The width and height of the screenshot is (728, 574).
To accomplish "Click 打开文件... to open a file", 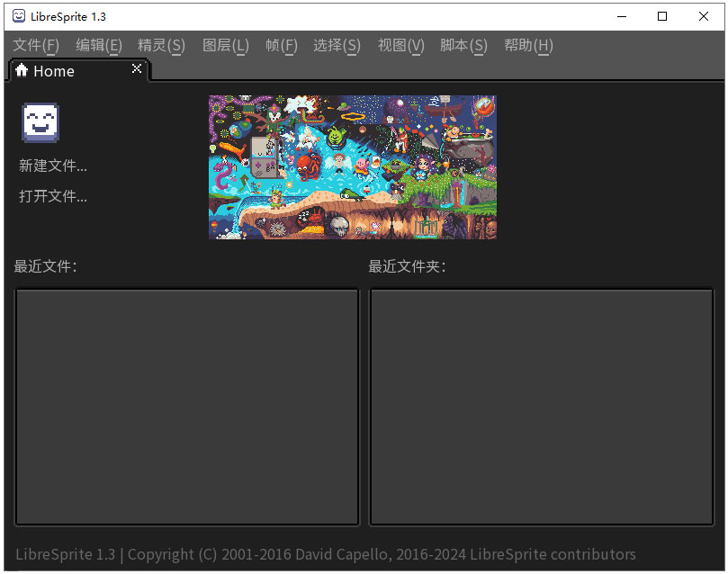I will coord(53,196).
